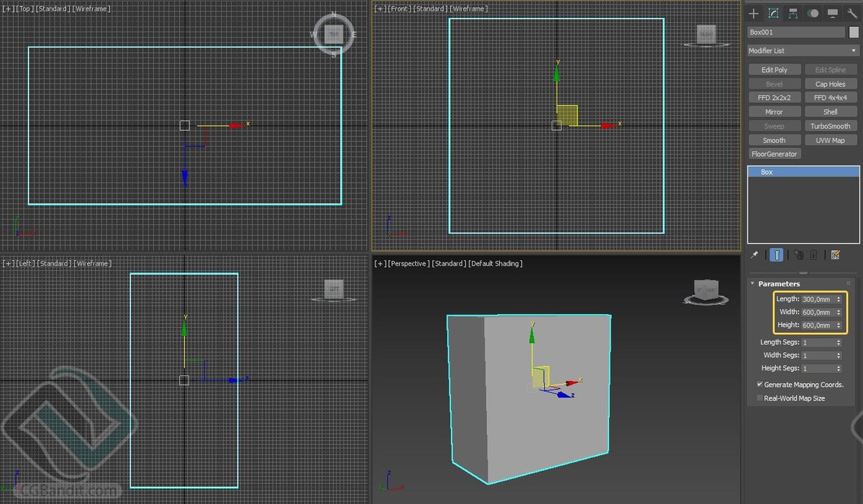The width and height of the screenshot is (863, 504).
Task: Apply the Edit Poly modifier
Action: 775,70
